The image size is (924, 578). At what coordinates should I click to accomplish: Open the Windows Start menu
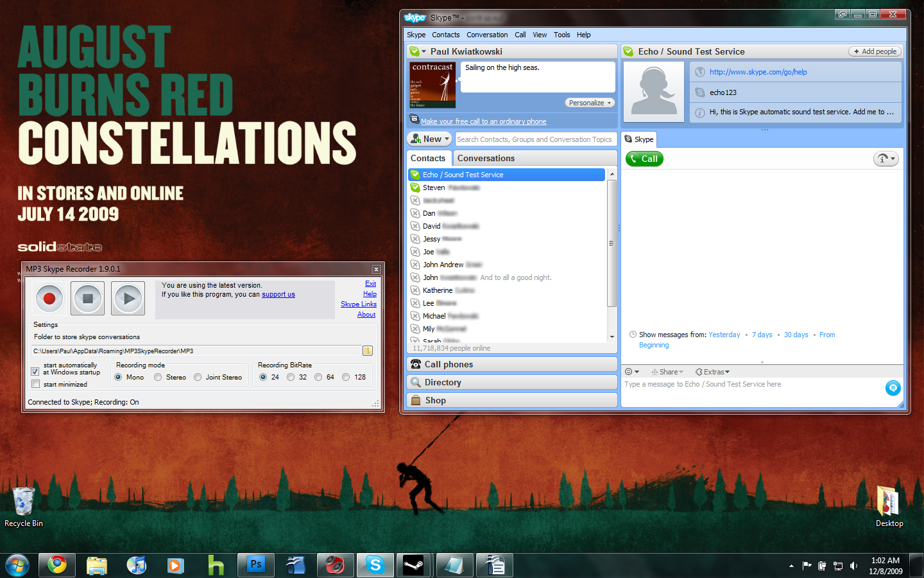17,566
